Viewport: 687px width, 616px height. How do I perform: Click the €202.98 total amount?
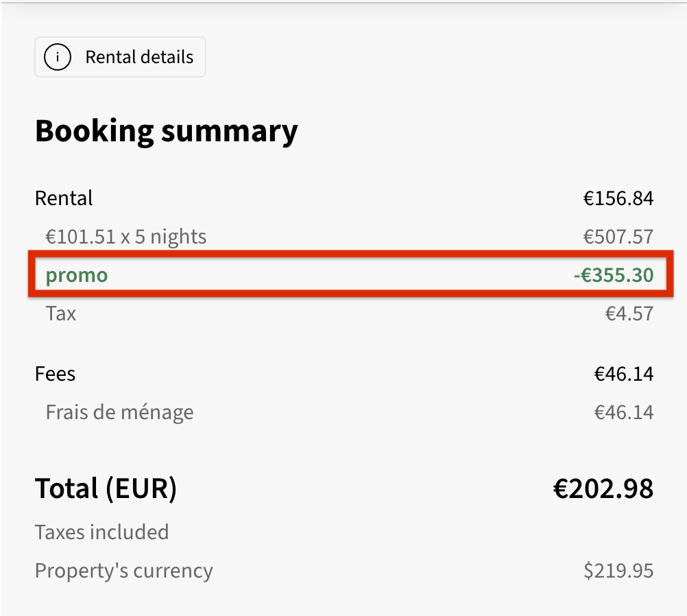603,488
